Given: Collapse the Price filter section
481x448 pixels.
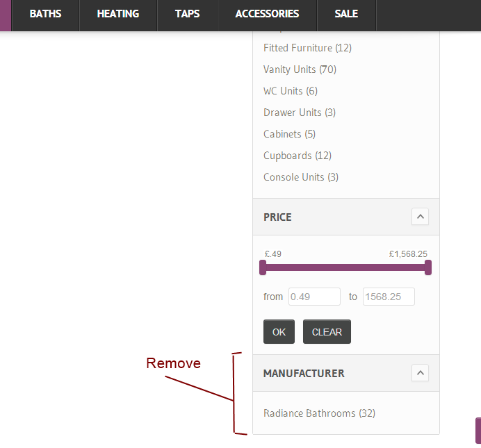Looking at the screenshot, I should [x=420, y=217].
